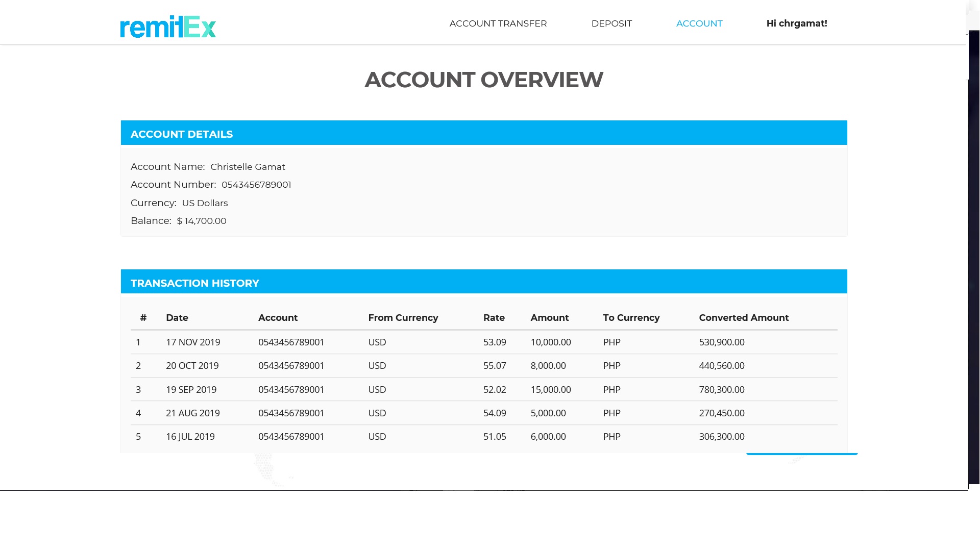Click the Date column header
The image size is (980, 551).
[177, 318]
